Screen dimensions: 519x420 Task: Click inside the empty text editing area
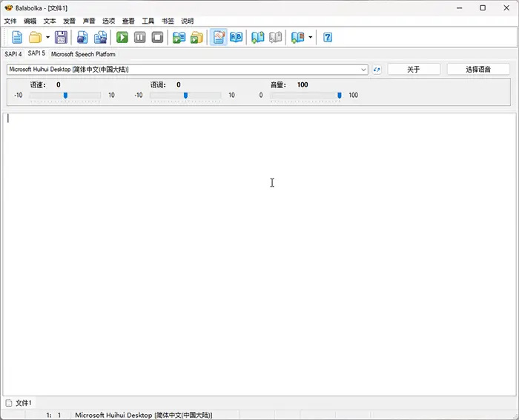[259, 254]
